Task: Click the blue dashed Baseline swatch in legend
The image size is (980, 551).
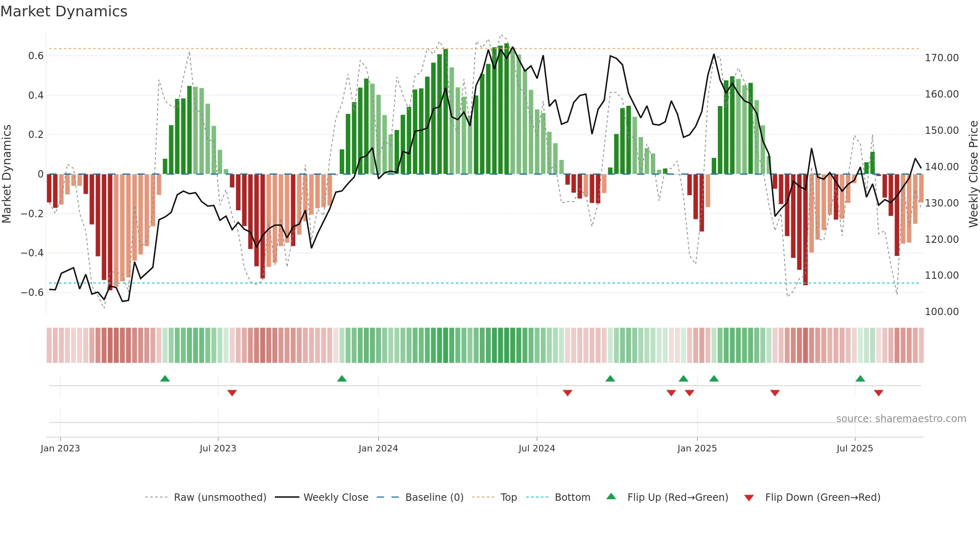Action: point(388,497)
